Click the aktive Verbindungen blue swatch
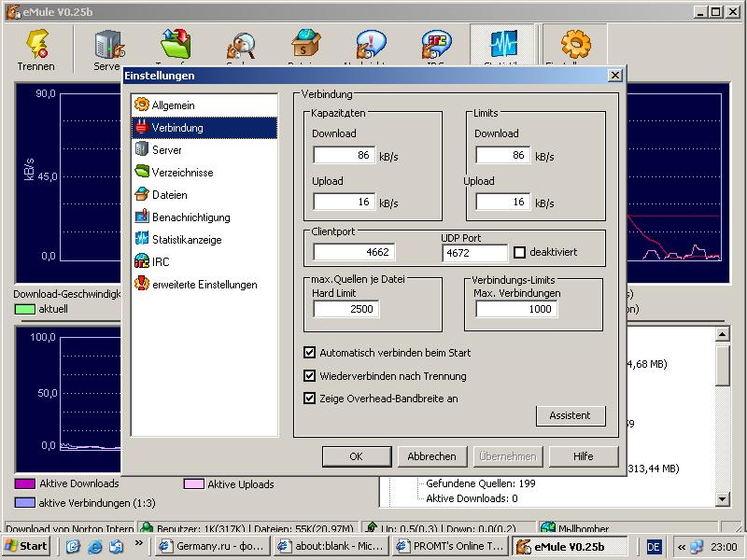747x560 pixels. [25, 503]
